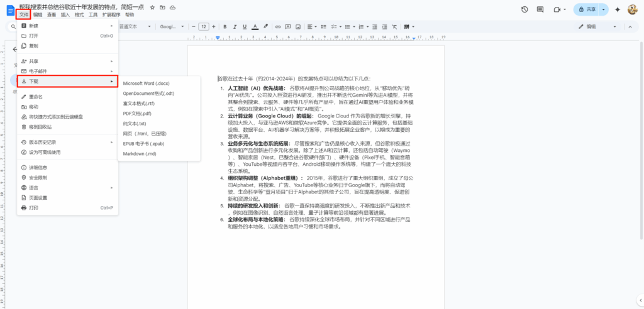Open the 拼 input tools dropdown
644x309 pixels.
[409, 26]
